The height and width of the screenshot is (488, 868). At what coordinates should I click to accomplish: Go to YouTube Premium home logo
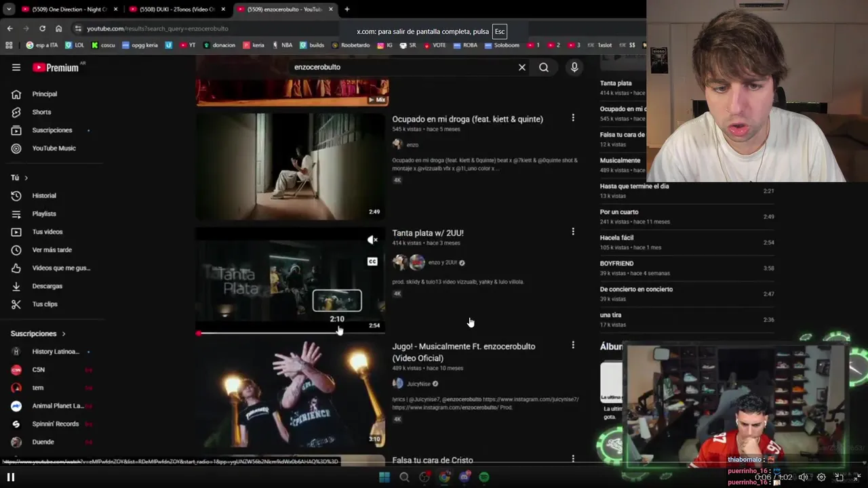[x=56, y=67]
